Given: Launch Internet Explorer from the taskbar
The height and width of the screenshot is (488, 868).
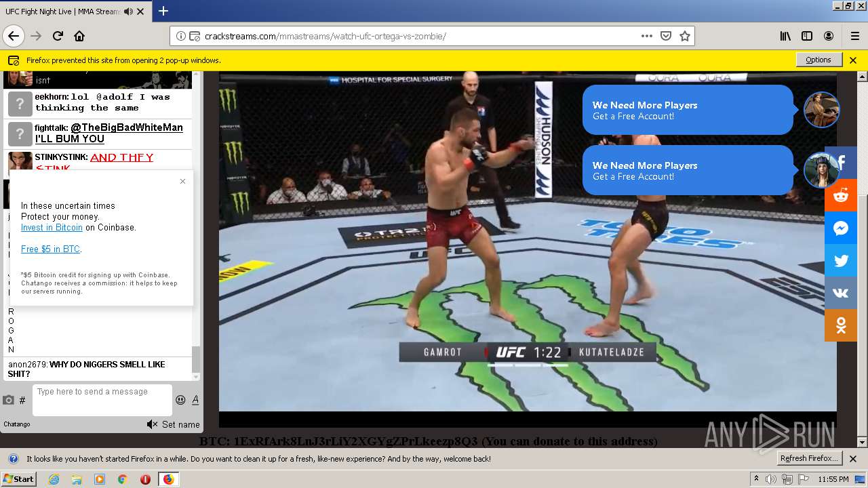Looking at the screenshot, I should (54, 479).
